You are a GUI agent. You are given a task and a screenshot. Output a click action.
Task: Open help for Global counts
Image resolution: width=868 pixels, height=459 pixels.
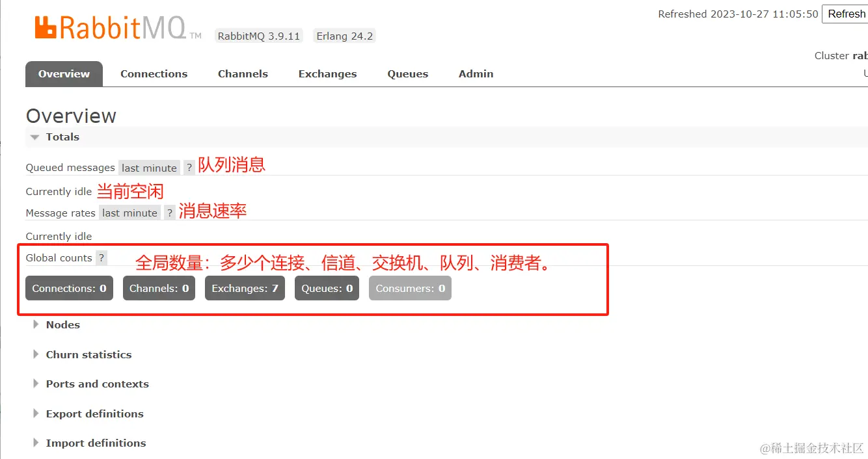click(102, 258)
